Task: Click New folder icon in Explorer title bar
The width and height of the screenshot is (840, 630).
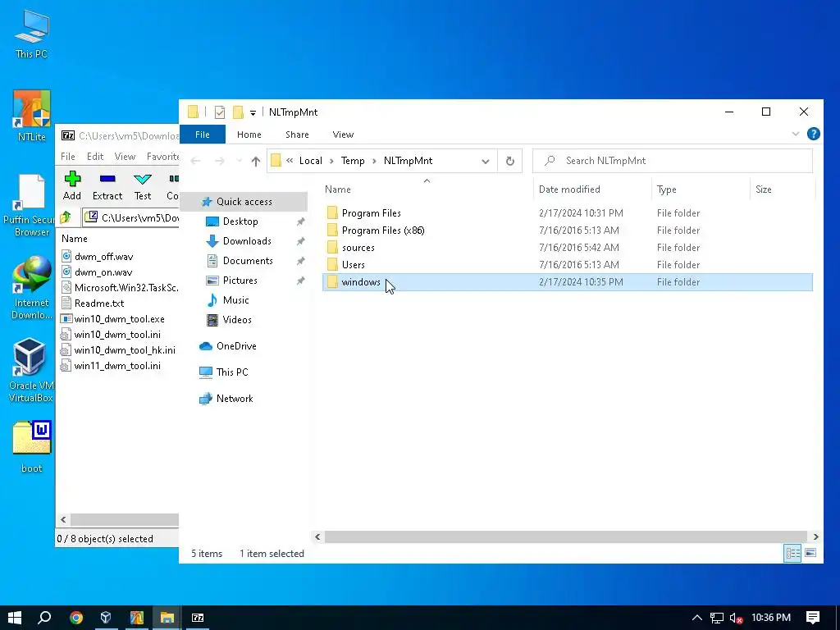Action: 238,112
